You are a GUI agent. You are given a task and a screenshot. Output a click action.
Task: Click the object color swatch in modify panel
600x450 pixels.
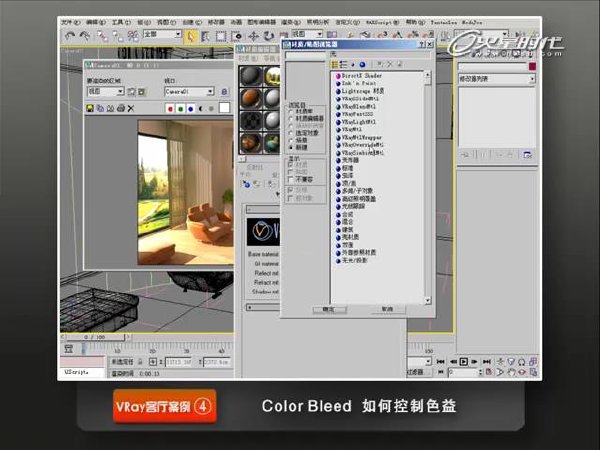click(x=532, y=67)
